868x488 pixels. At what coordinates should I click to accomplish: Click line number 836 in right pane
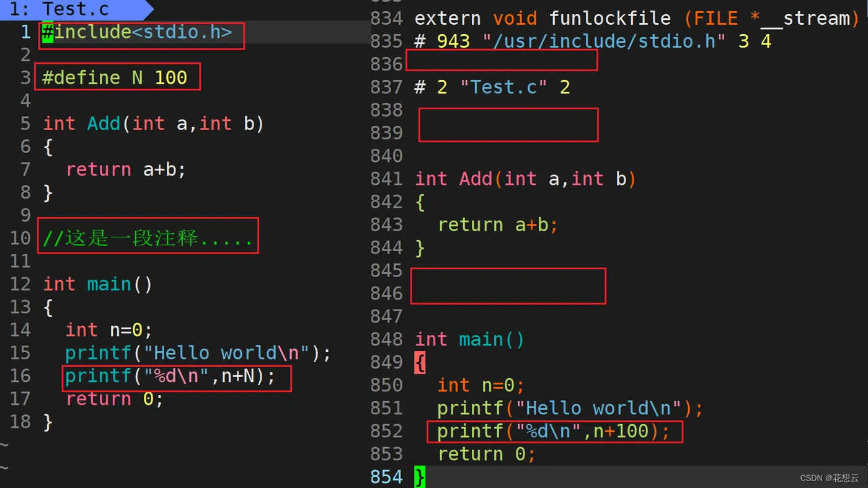(387, 64)
